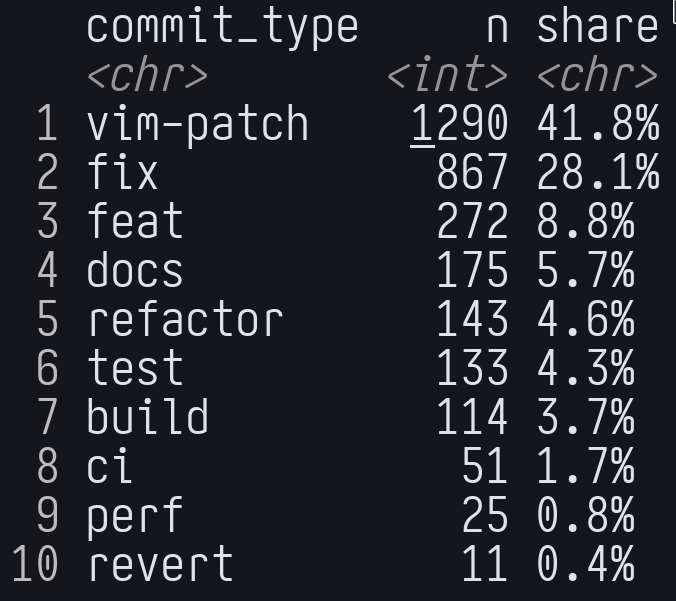This screenshot has width=676, height=601.
Task: Select the fix commit type text
Action: [123, 172]
